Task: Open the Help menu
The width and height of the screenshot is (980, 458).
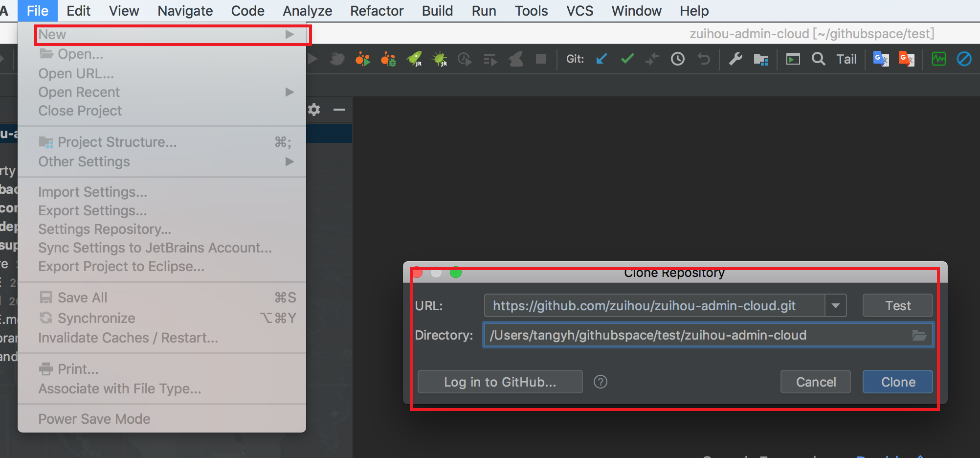Action: coord(694,11)
